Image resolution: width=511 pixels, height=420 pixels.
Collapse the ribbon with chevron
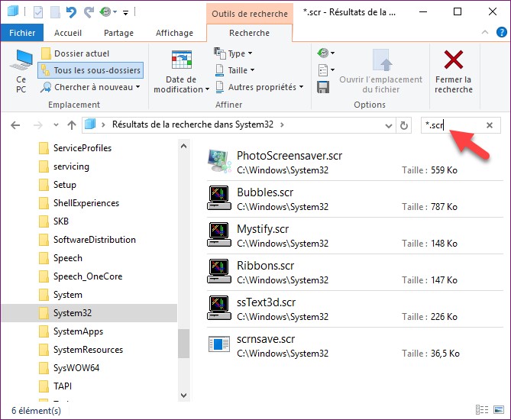(x=485, y=32)
